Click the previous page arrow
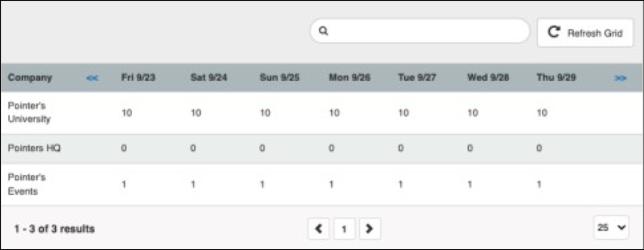 click(319, 229)
